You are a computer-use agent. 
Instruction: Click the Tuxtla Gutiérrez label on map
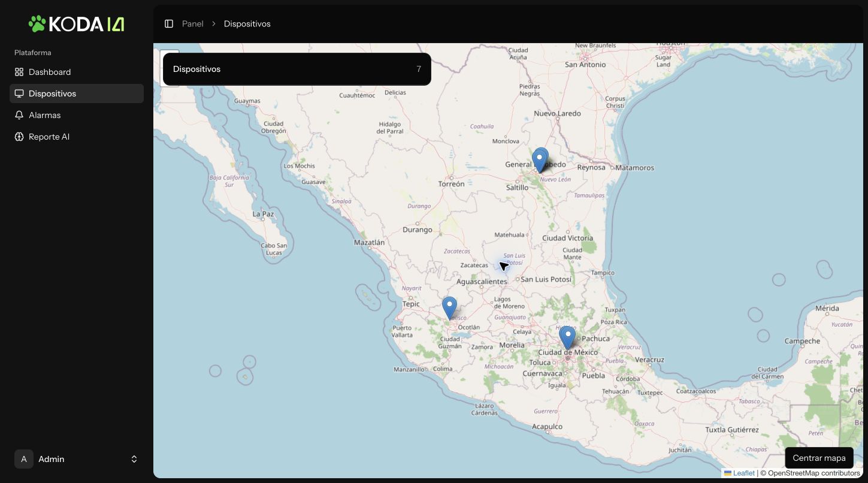coord(732,430)
